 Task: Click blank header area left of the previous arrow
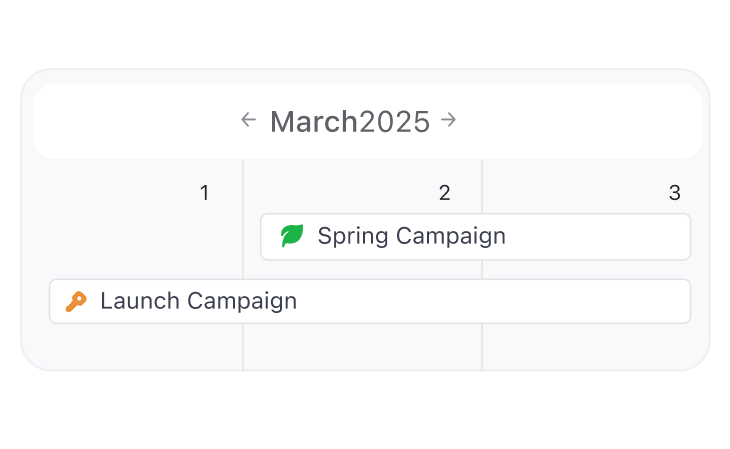(x=135, y=122)
